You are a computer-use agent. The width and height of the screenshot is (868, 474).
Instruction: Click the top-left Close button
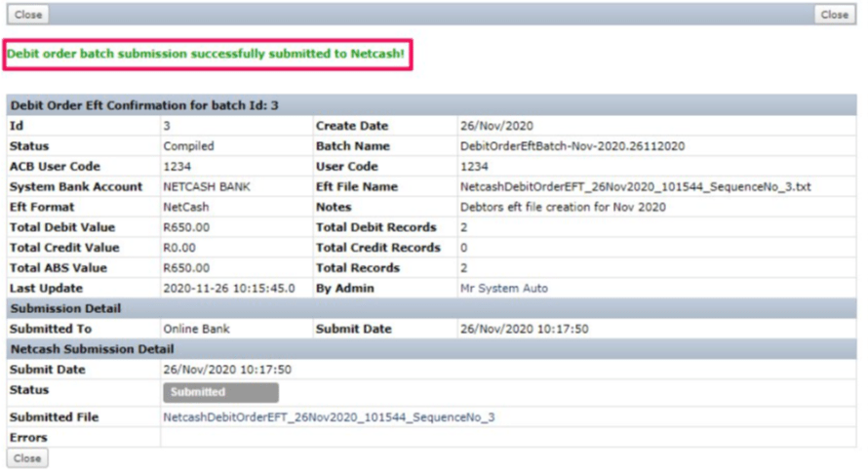(28, 15)
